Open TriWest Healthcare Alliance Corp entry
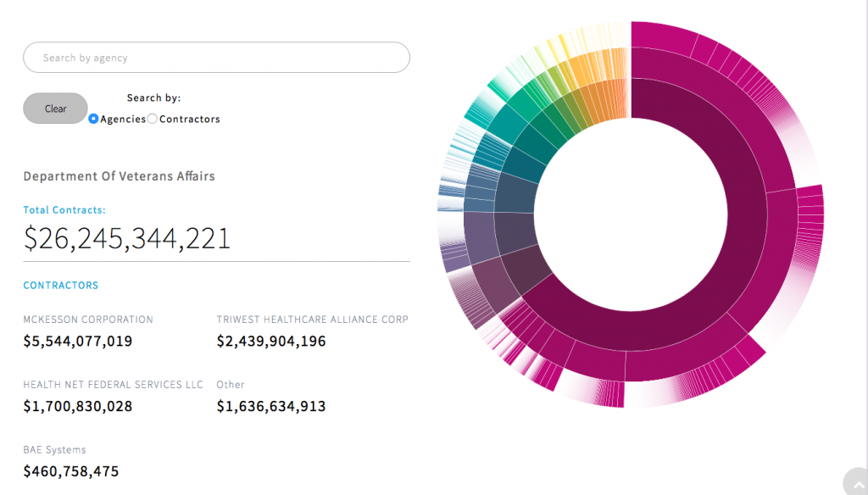This screenshot has width=868, height=495. tap(312, 320)
